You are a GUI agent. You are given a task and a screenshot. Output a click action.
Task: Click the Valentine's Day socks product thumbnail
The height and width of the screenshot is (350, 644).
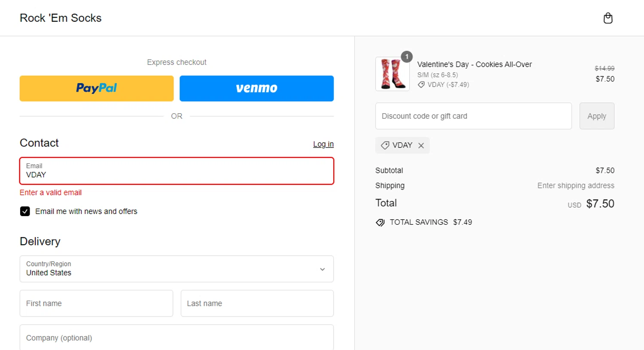tap(392, 74)
